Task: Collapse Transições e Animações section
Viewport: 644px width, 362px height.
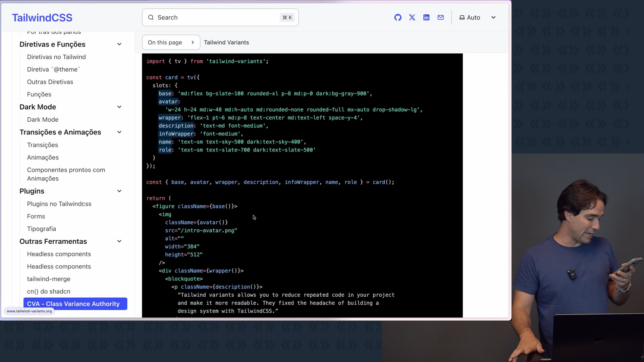Action: click(x=119, y=132)
